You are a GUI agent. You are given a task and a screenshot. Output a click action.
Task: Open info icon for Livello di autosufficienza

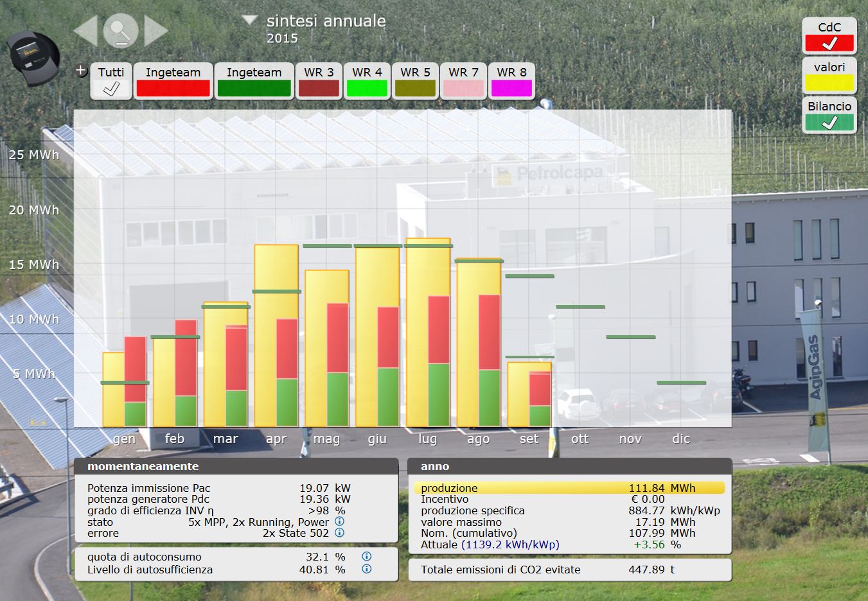[x=366, y=569]
